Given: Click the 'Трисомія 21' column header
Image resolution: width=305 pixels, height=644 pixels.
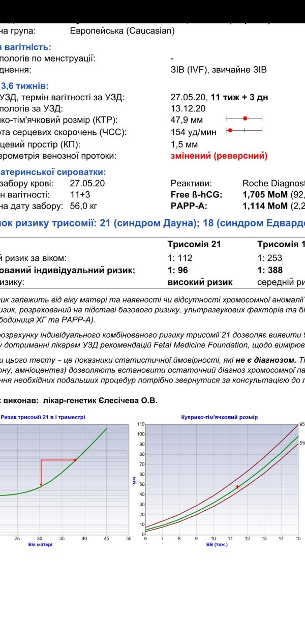Looking at the screenshot, I should pyautogui.click(x=194, y=244).
